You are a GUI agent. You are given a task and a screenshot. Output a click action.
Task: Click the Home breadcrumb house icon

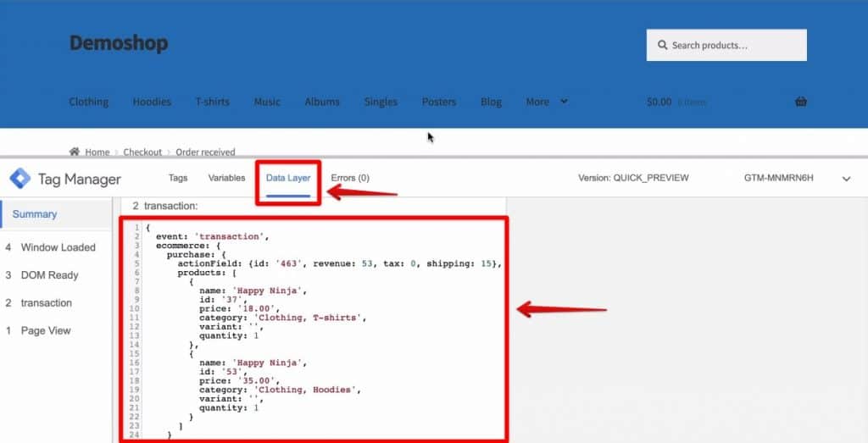[x=75, y=152]
